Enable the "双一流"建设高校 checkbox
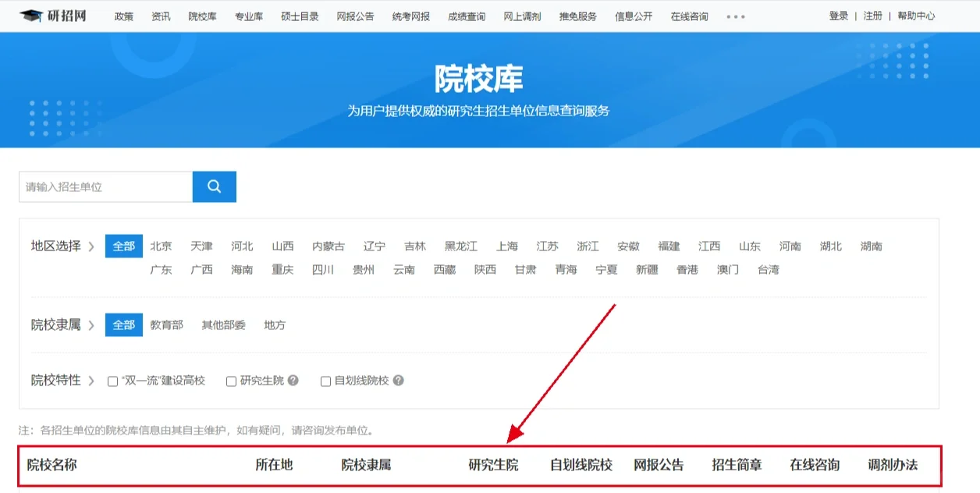 click(112, 381)
